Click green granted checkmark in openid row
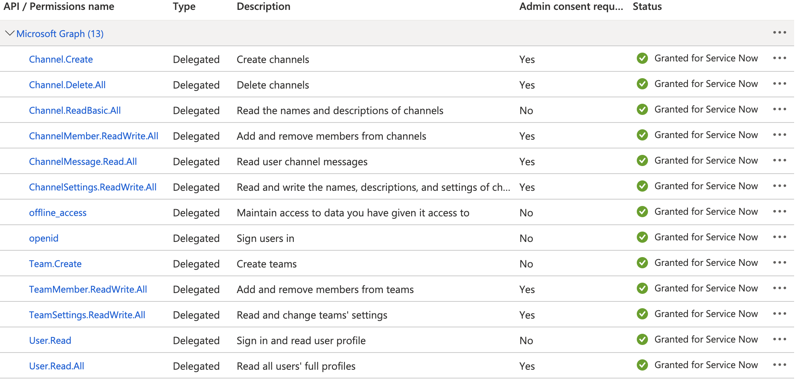This screenshot has height=384, width=800. 642,237
